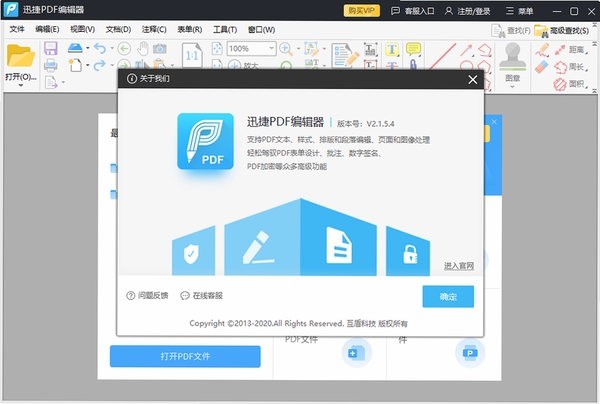This screenshot has width=600, height=404.
Task: Select the pencil freehand tool
Action: [542, 50]
